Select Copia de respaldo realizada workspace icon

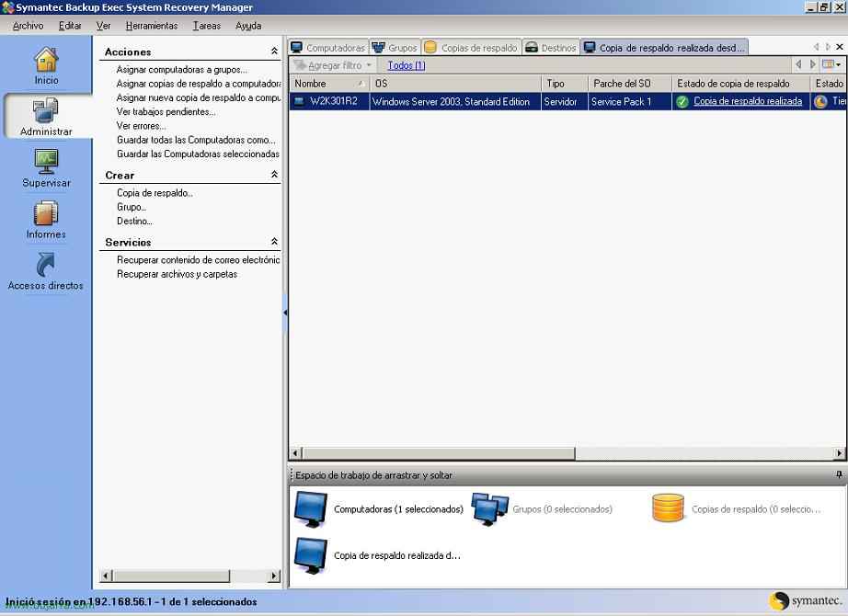pyautogui.click(x=311, y=555)
